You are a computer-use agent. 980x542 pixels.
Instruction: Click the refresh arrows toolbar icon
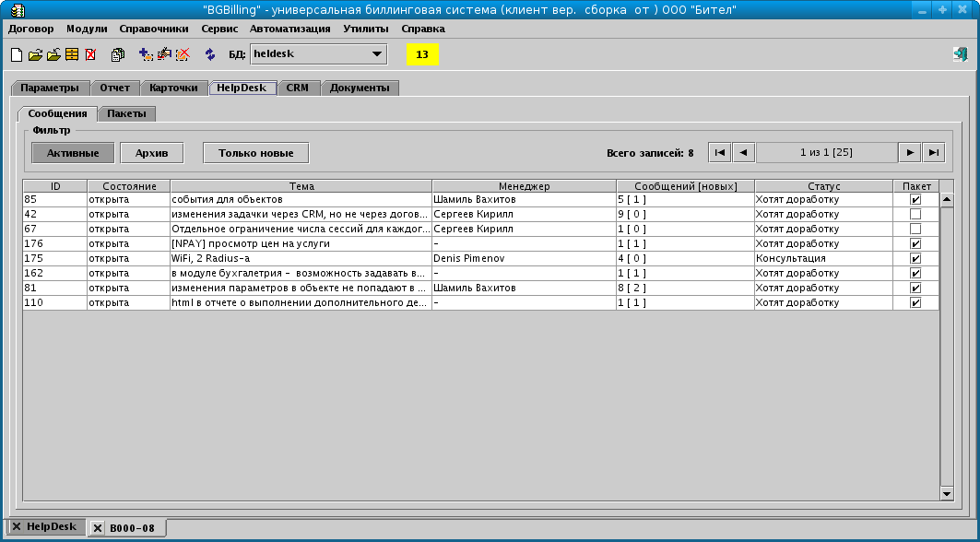210,54
